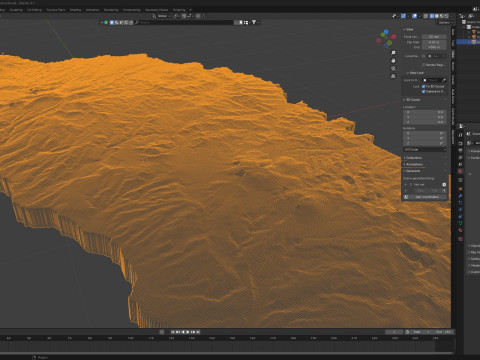The height and width of the screenshot is (360, 480).
Task: Jump to timeline end frame button
Action: 198,332
